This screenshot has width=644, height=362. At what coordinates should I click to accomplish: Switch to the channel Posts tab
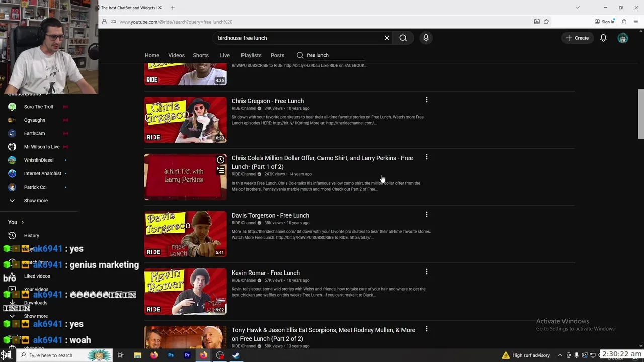pos(277,55)
